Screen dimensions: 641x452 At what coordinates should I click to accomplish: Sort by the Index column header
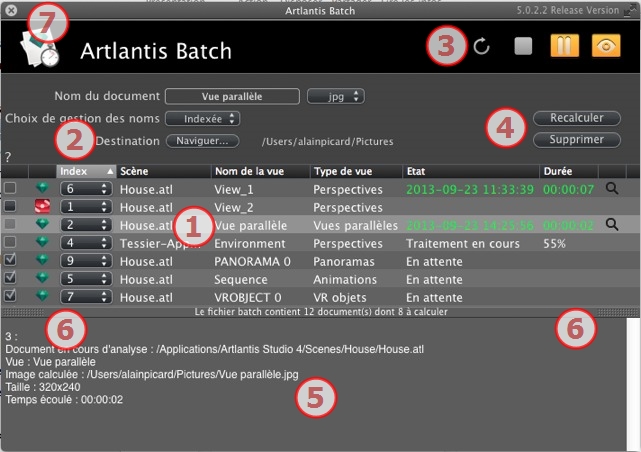pyautogui.click(x=86, y=171)
